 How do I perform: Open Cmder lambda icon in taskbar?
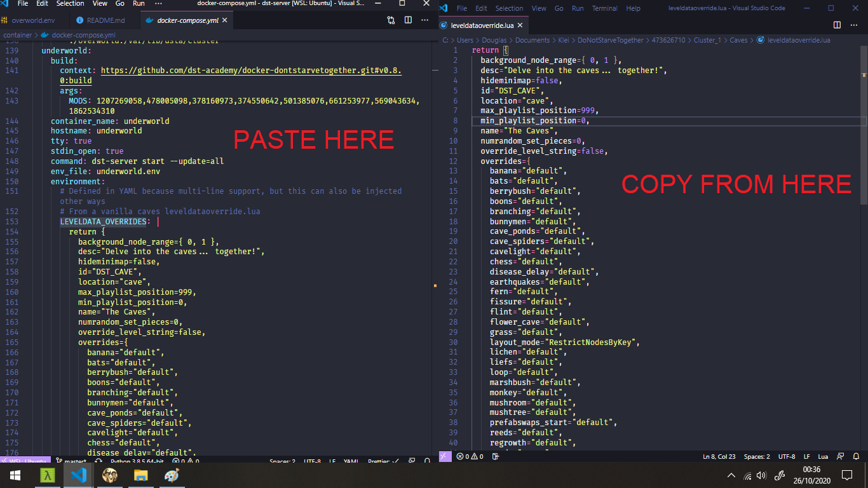[x=47, y=475]
